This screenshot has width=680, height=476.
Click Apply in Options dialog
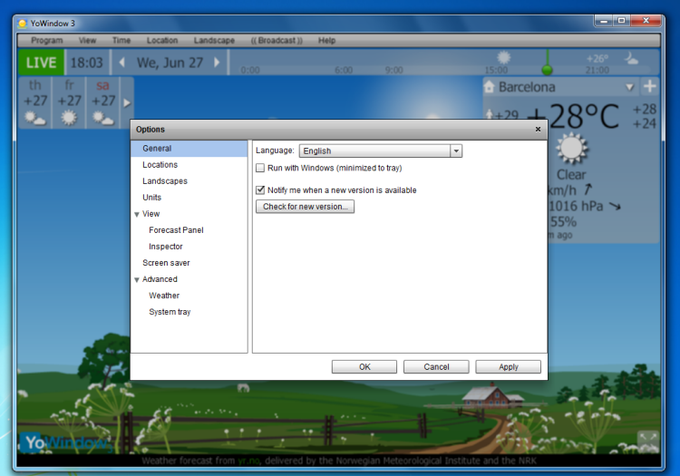coord(508,367)
